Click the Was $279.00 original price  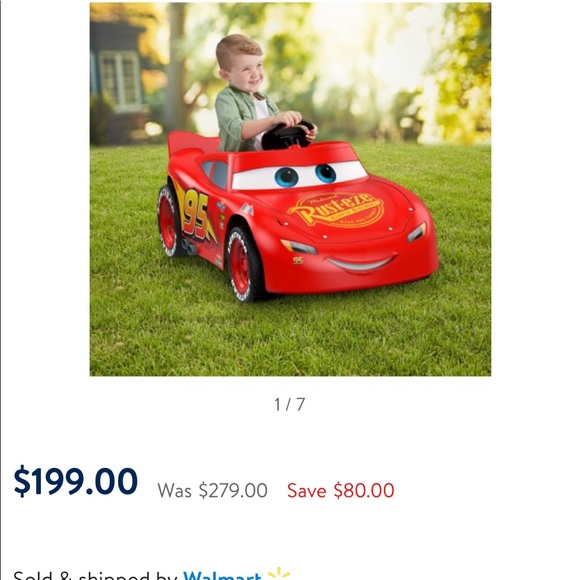pos(212,490)
